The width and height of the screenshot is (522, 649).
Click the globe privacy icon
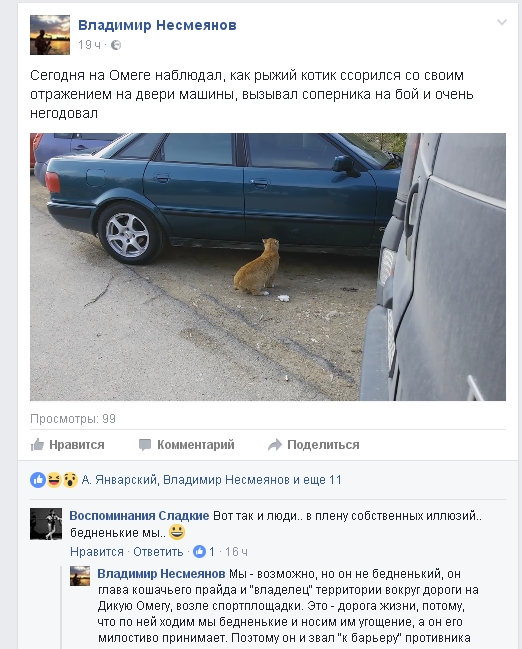tap(116, 45)
